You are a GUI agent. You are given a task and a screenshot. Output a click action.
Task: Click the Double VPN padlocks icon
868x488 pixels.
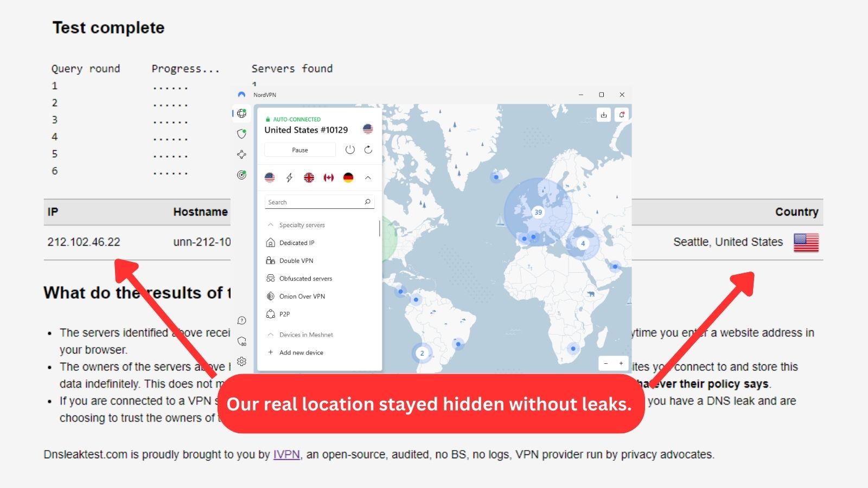[x=271, y=261]
